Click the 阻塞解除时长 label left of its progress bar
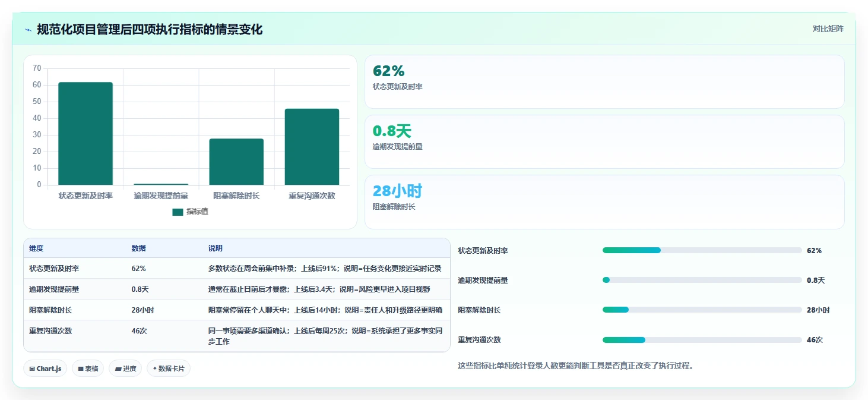868x400 pixels. 479,310
